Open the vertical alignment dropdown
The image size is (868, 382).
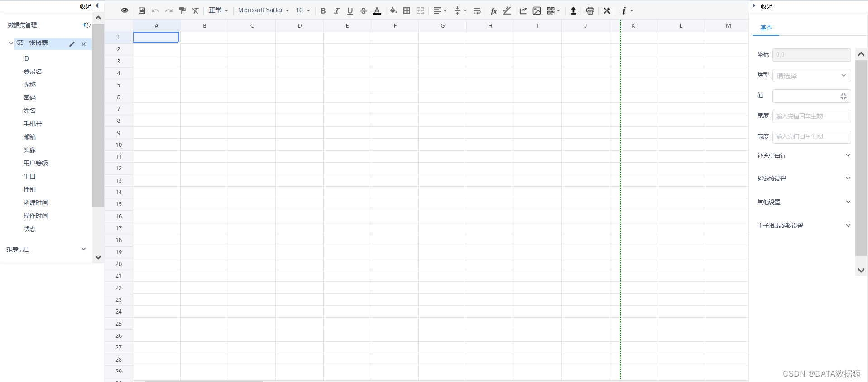[460, 10]
